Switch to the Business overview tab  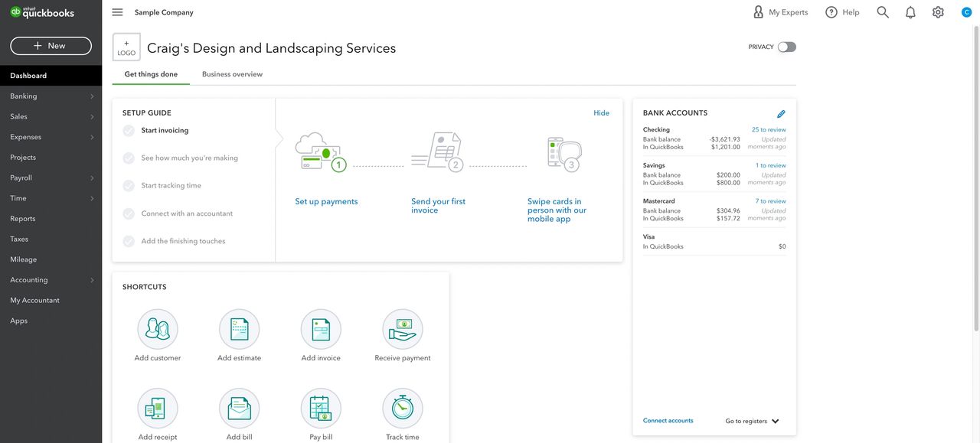pyautogui.click(x=232, y=74)
